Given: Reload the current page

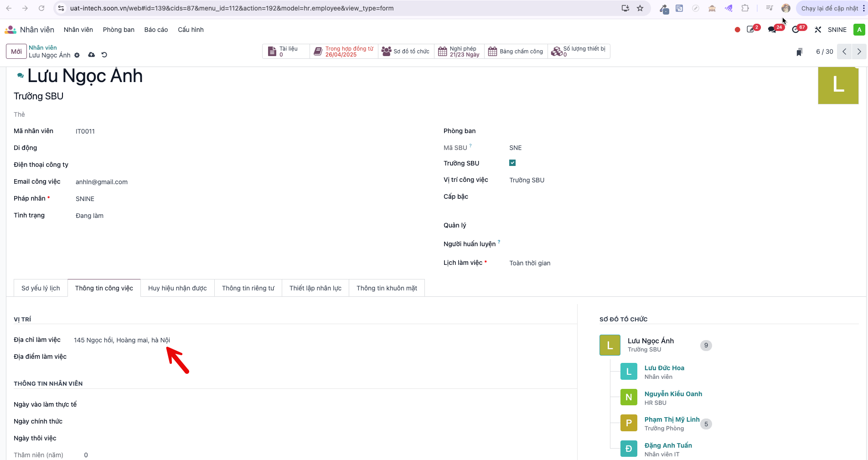Looking at the screenshot, I should [41, 8].
